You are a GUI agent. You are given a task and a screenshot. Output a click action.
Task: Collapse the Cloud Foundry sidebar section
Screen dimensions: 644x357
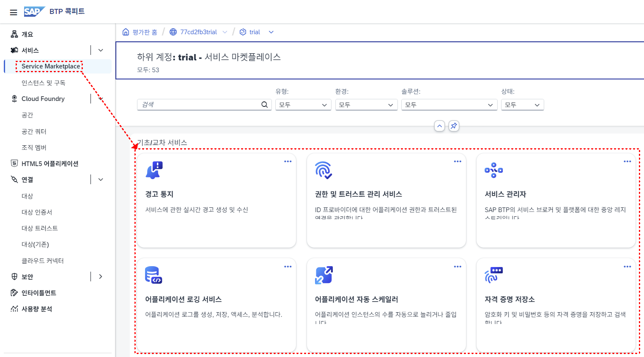pyautogui.click(x=101, y=99)
